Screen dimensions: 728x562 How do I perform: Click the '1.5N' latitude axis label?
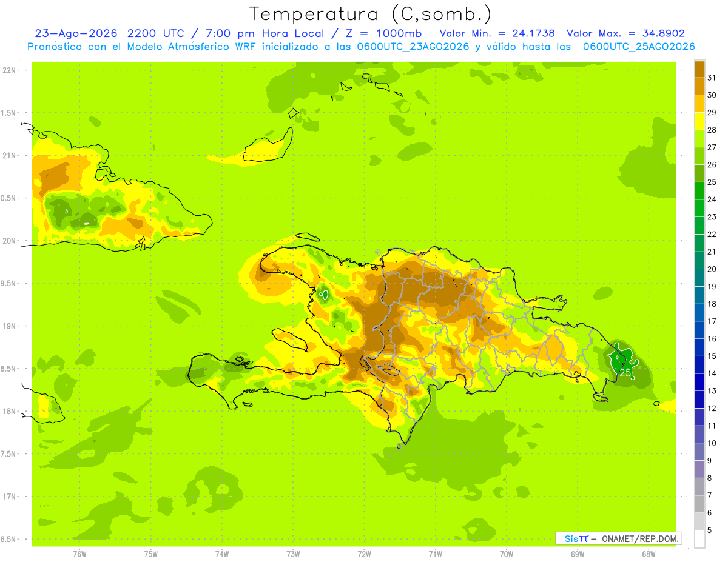point(9,113)
